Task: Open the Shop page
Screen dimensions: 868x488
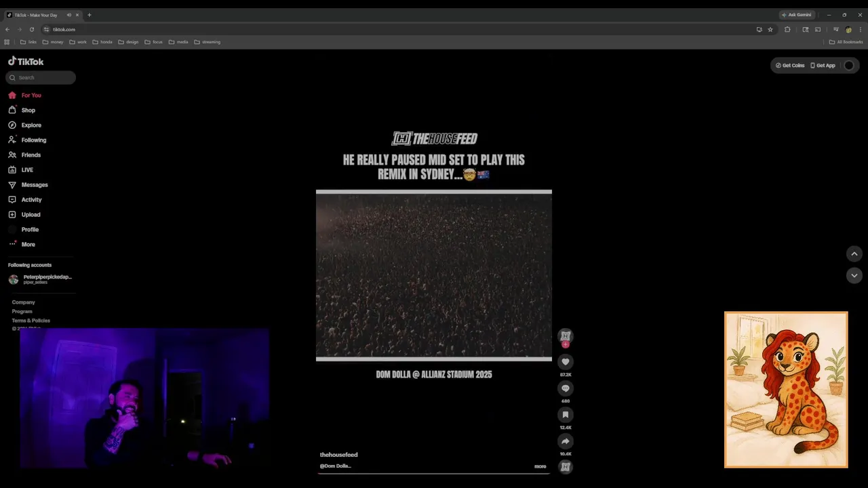Action: coord(22,110)
